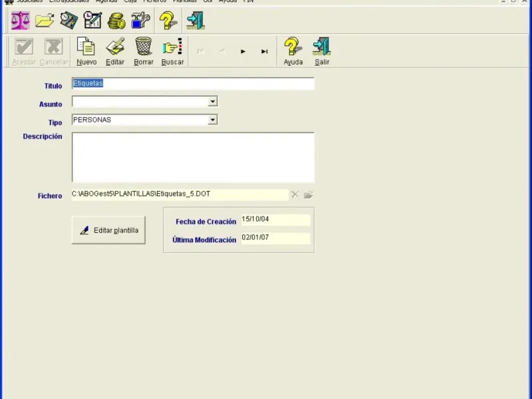Click the Asunto label
This screenshot has height=399, width=532.
click(51, 104)
